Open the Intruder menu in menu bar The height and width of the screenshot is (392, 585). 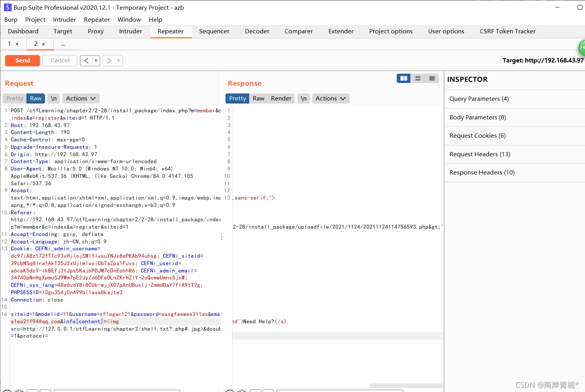64,20
